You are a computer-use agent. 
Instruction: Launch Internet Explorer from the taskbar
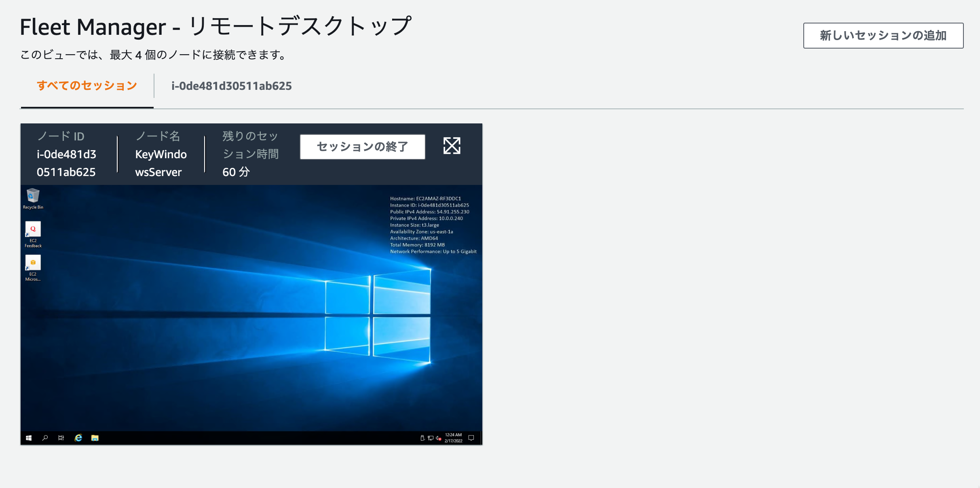click(78, 438)
